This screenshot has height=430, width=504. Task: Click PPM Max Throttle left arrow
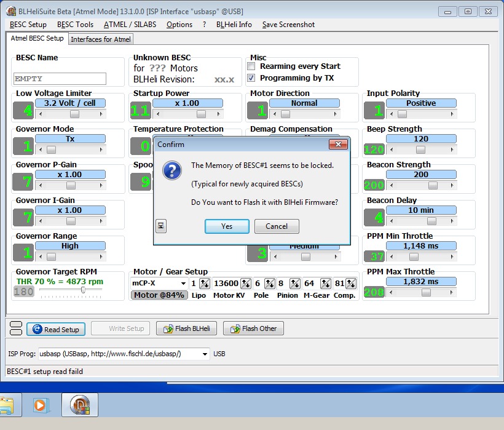click(x=392, y=292)
